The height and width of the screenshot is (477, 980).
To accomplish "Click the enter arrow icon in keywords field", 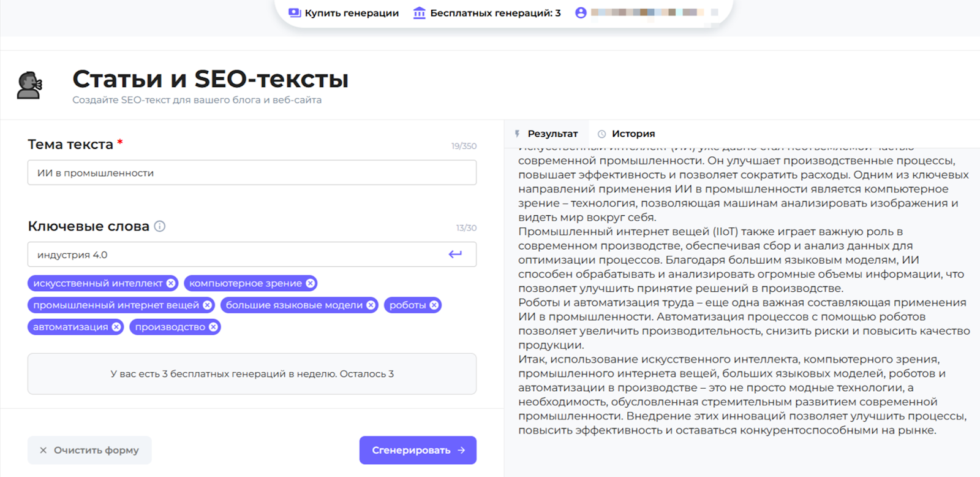I will coord(455,254).
